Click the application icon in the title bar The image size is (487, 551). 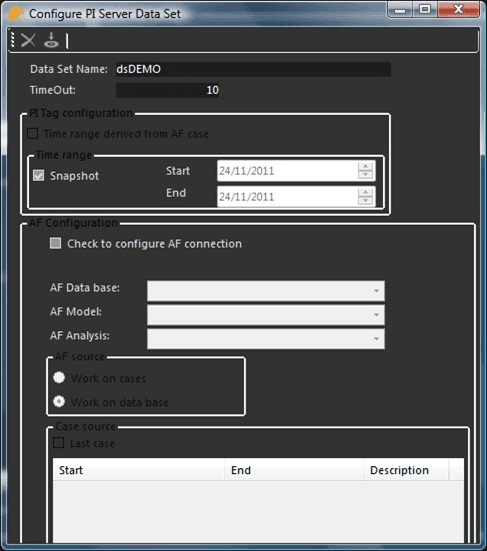[16, 14]
